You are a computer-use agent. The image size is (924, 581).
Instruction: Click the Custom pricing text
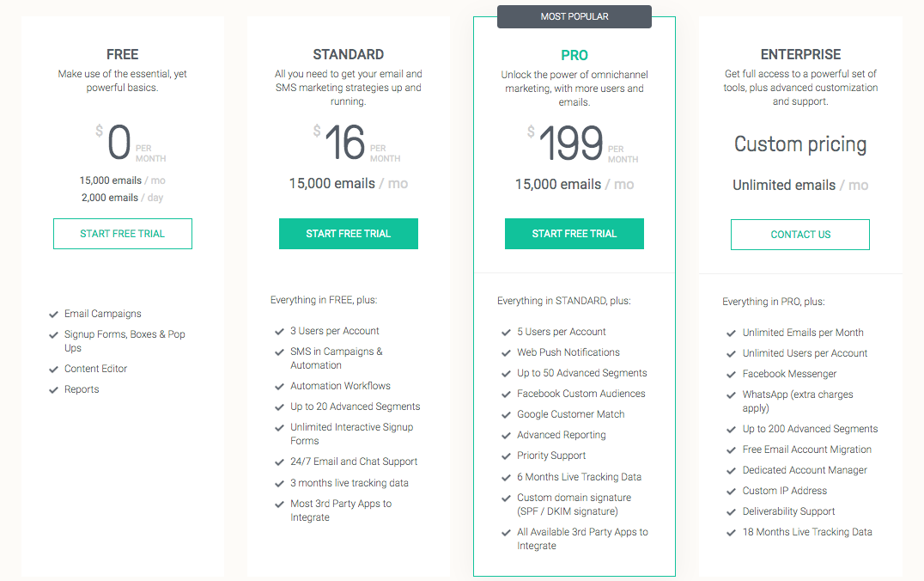click(800, 144)
